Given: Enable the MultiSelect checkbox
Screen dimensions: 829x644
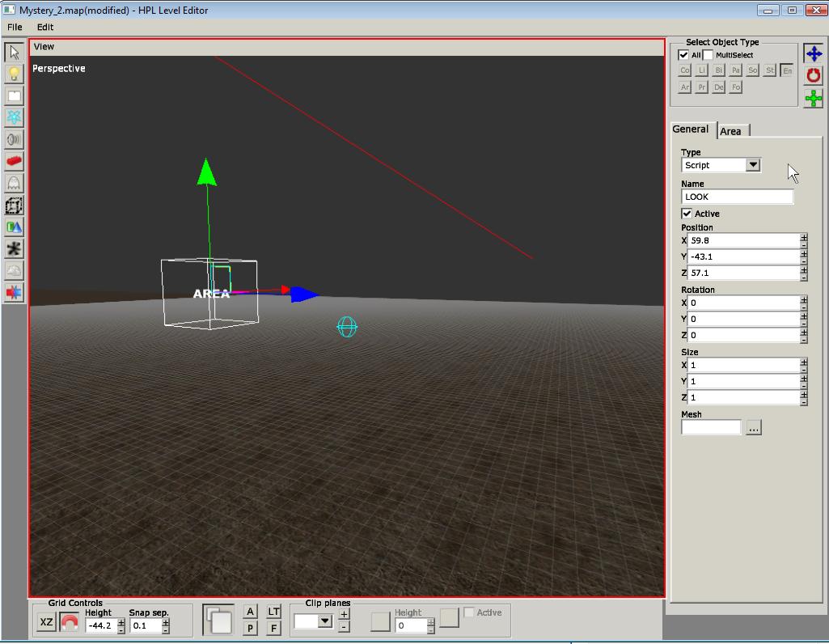Looking at the screenshot, I should pos(708,55).
